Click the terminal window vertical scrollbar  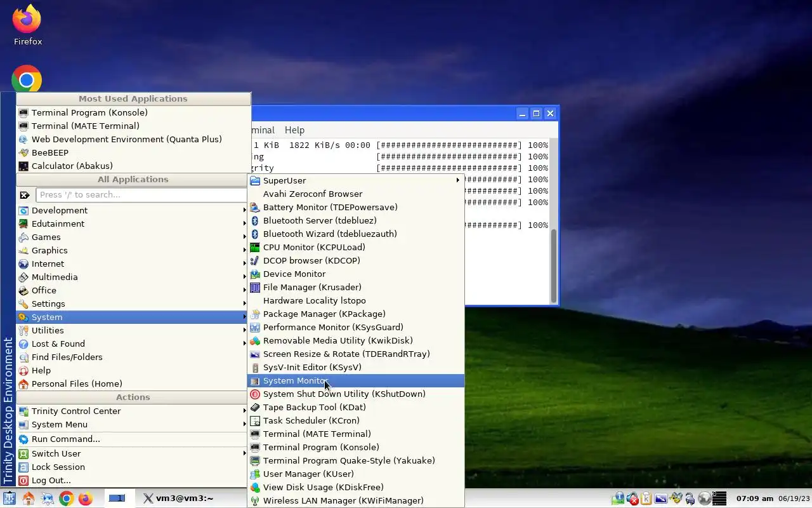tap(553, 265)
